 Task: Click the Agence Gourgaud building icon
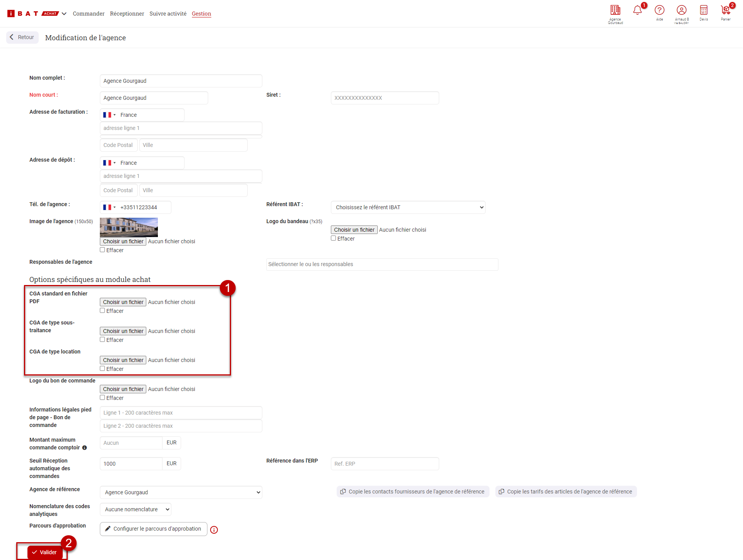click(x=615, y=10)
